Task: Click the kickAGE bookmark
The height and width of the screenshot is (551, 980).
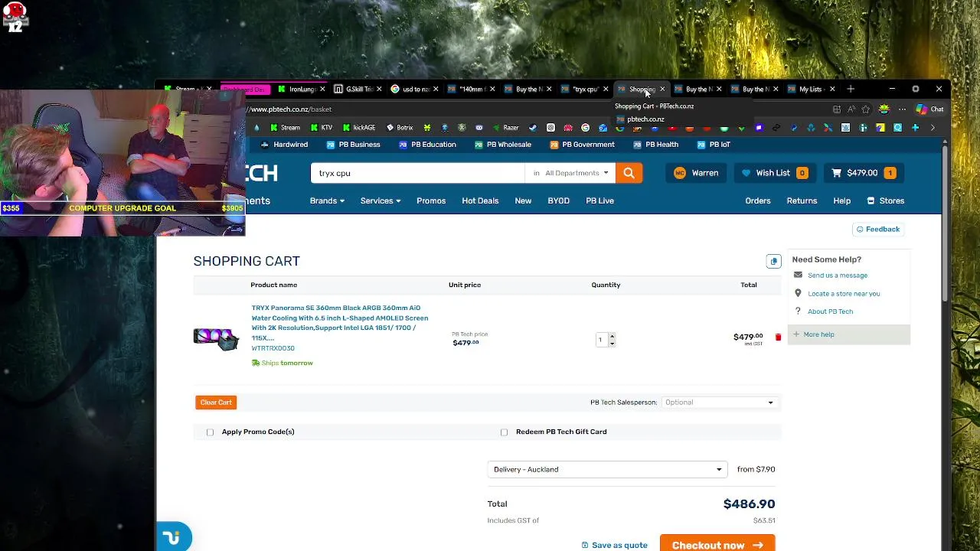Action: (x=359, y=128)
